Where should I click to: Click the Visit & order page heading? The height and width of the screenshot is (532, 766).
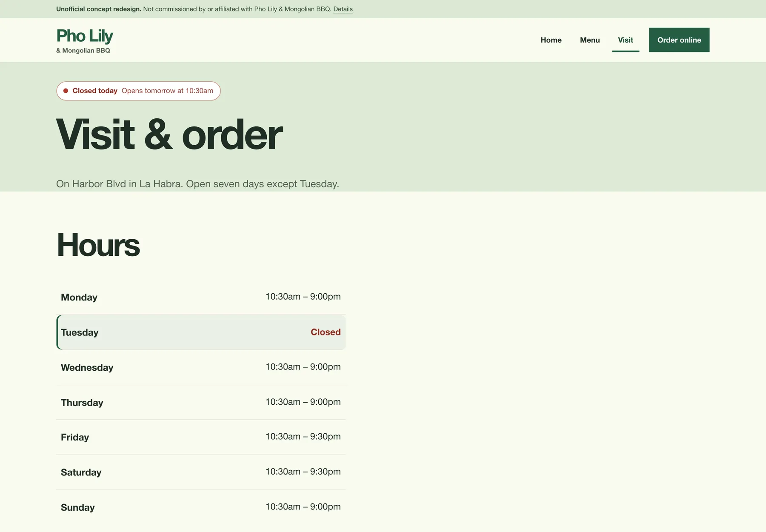pyautogui.click(x=169, y=135)
